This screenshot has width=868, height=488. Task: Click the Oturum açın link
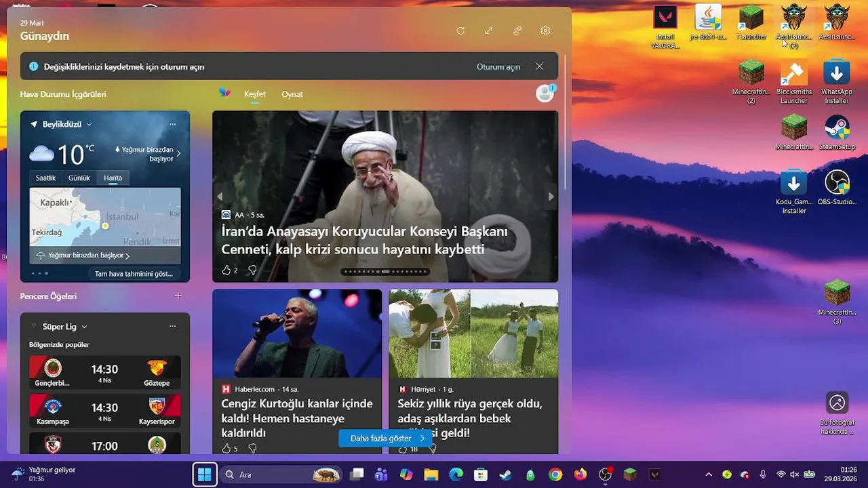[x=498, y=66]
